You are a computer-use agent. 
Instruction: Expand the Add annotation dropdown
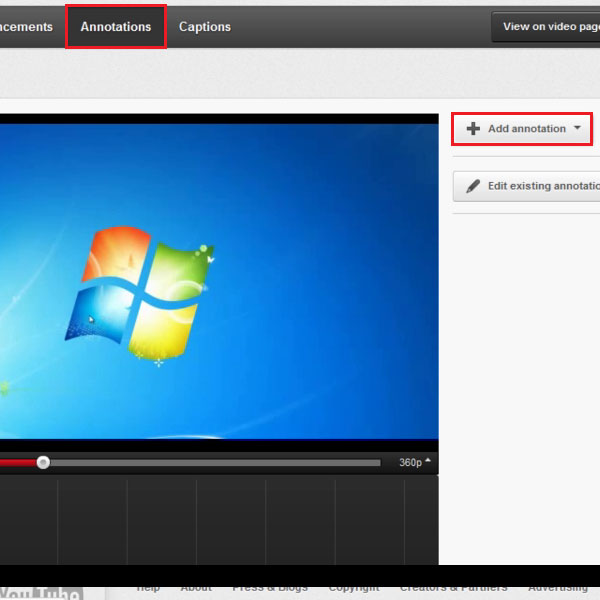pos(522,129)
